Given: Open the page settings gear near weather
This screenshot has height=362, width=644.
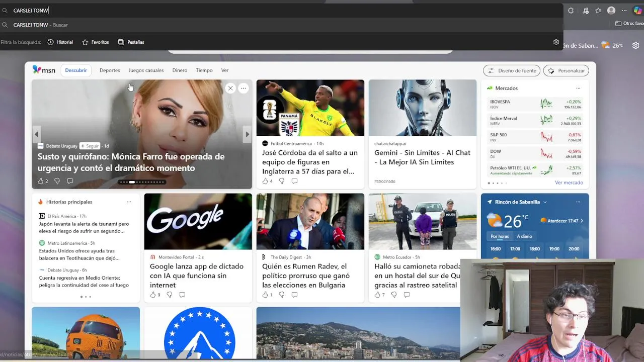Looking at the screenshot, I should click(x=636, y=45).
